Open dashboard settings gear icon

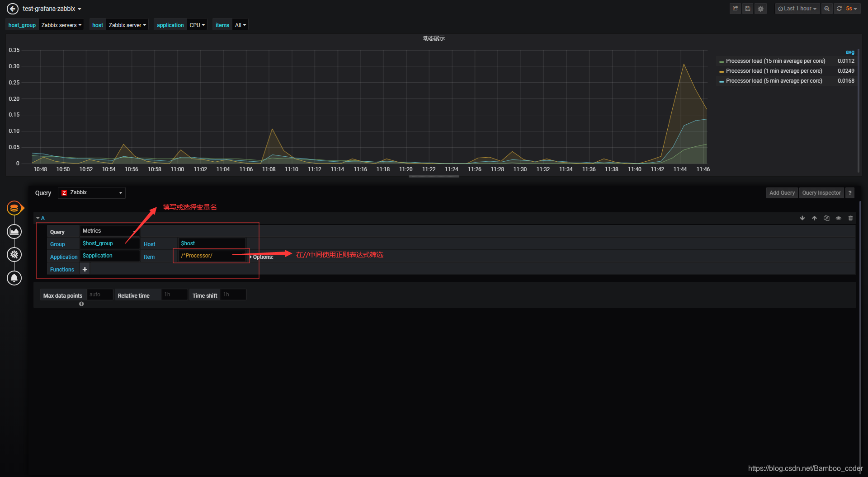pos(761,9)
